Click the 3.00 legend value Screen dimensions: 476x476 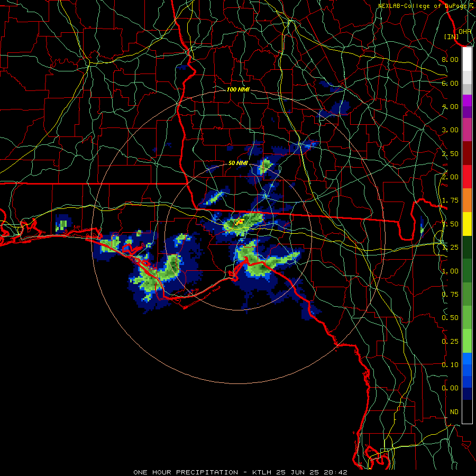pos(450,130)
